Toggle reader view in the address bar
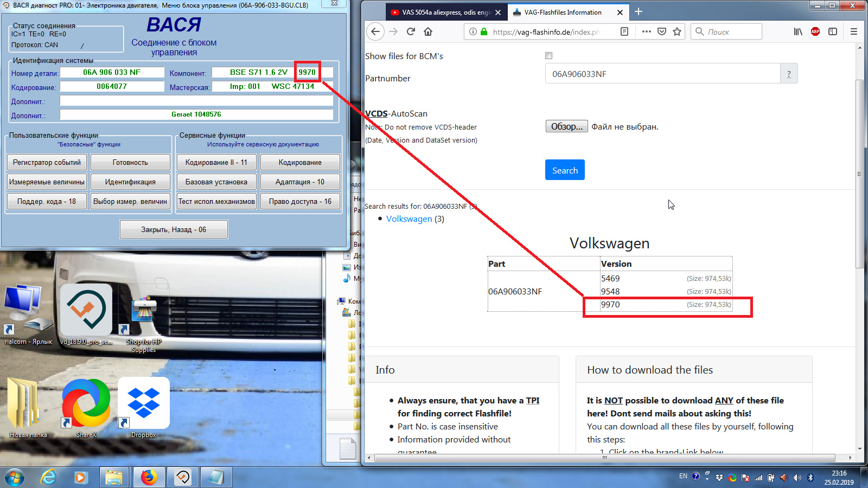The width and height of the screenshot is (868, 488). point(624,31)
